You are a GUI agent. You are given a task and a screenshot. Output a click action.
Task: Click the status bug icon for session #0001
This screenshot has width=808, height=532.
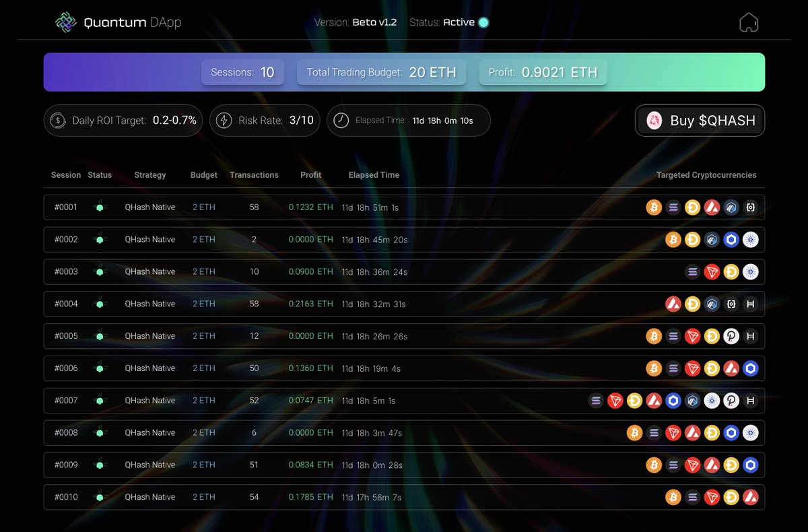(100, 207)
